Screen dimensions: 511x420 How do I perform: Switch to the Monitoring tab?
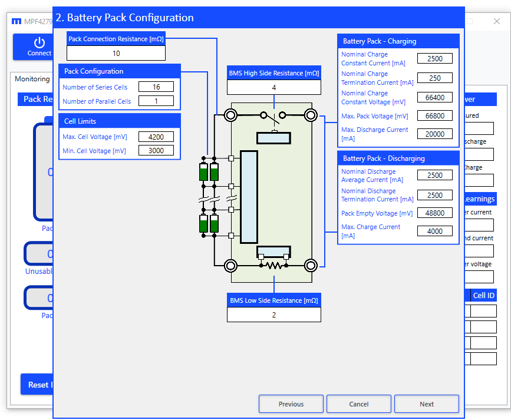[x=32, y=79]
